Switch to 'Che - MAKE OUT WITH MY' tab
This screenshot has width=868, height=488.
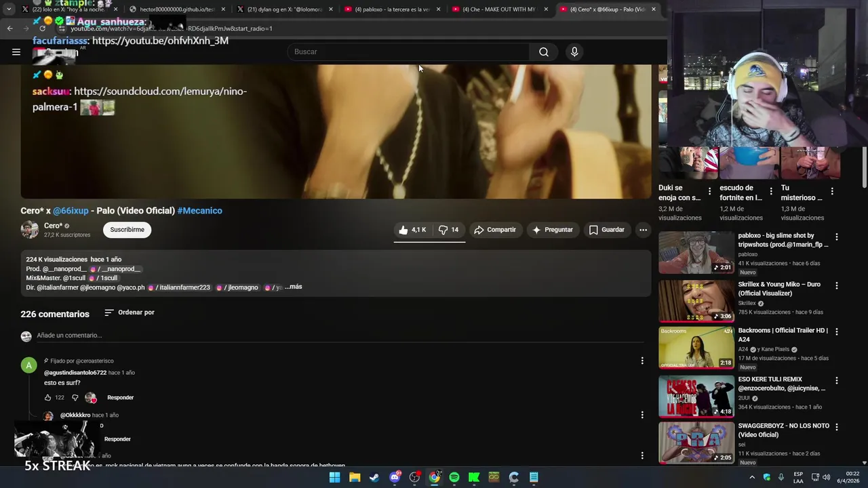(x=500, y=9)
